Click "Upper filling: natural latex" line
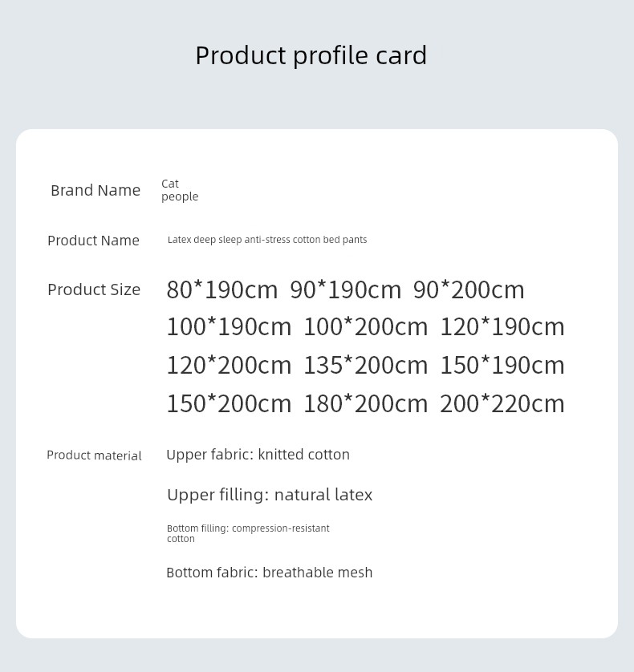This screenshot has height=672, width=634. 270,495
